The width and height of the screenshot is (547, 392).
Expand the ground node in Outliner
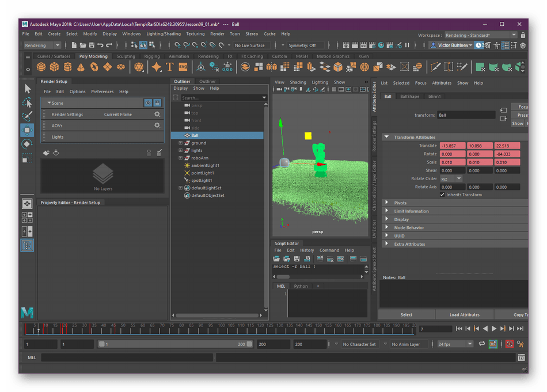coord(180,143)
